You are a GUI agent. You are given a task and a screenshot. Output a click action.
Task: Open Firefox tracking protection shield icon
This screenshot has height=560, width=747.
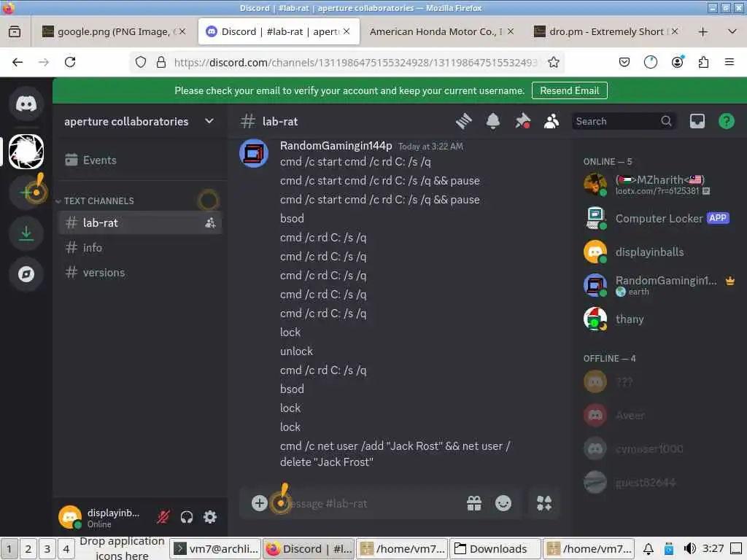[141, 62]
